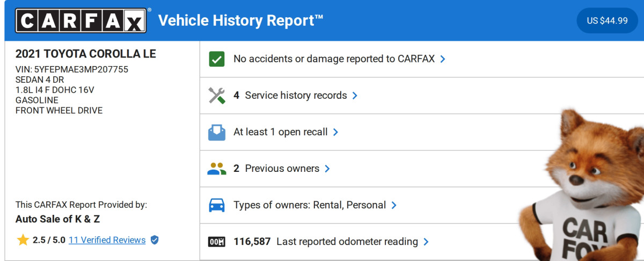Click the yellow star rating icon
The width and height of the screenshot is (644, 261).
tap(23, 240)
